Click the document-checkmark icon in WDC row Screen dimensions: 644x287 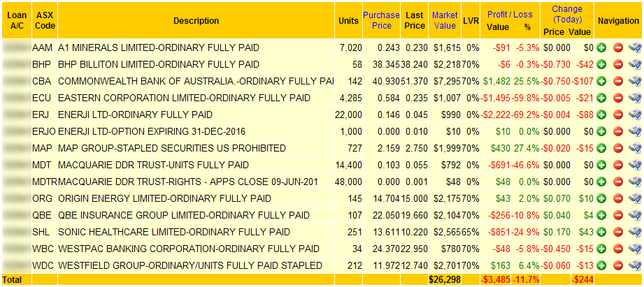point(635,265)
